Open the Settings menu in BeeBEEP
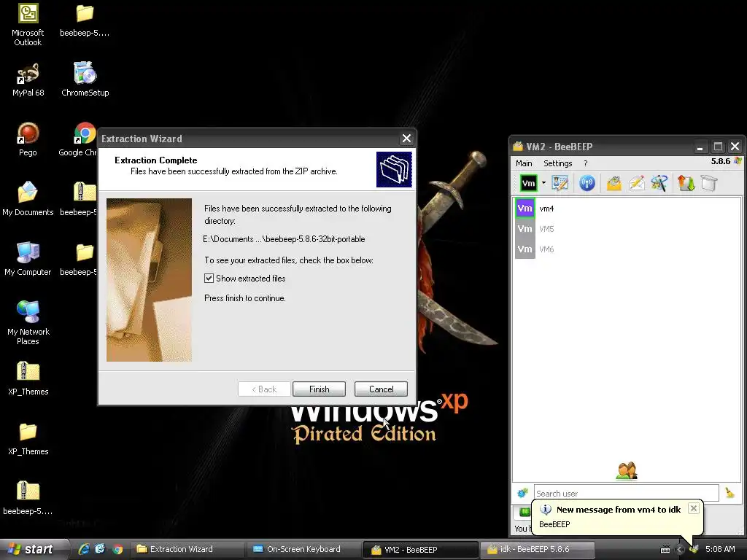The width and height of the screenshot is (747, 560). tap(557, 163)
